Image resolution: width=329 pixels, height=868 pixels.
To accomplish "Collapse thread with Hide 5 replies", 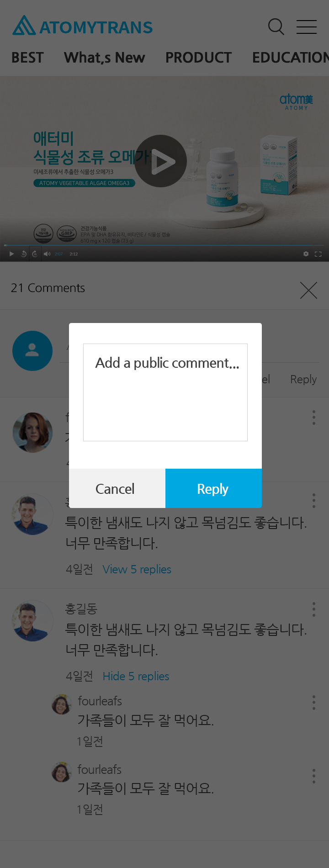I will click(x=136, y=677).
